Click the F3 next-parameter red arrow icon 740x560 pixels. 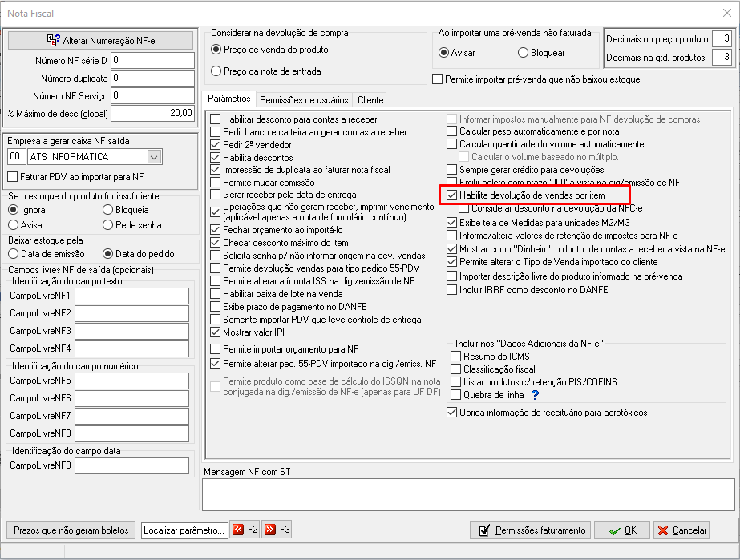click(x=270, y=530)
